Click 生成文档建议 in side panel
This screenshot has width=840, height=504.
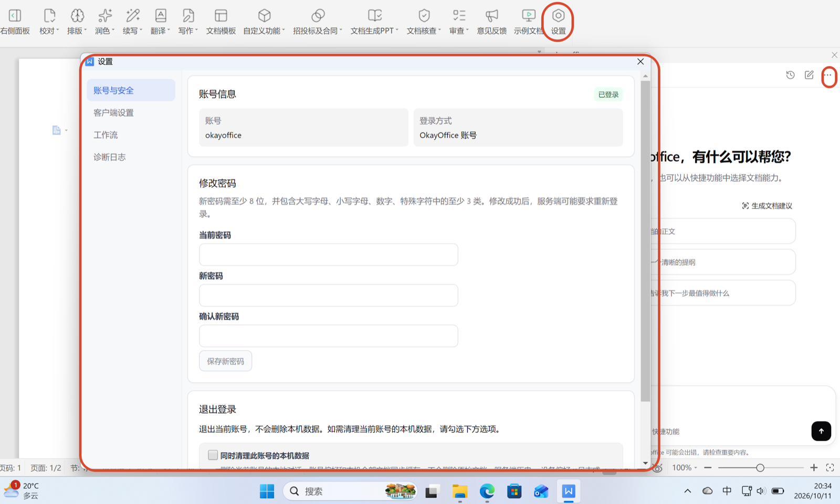767,206
